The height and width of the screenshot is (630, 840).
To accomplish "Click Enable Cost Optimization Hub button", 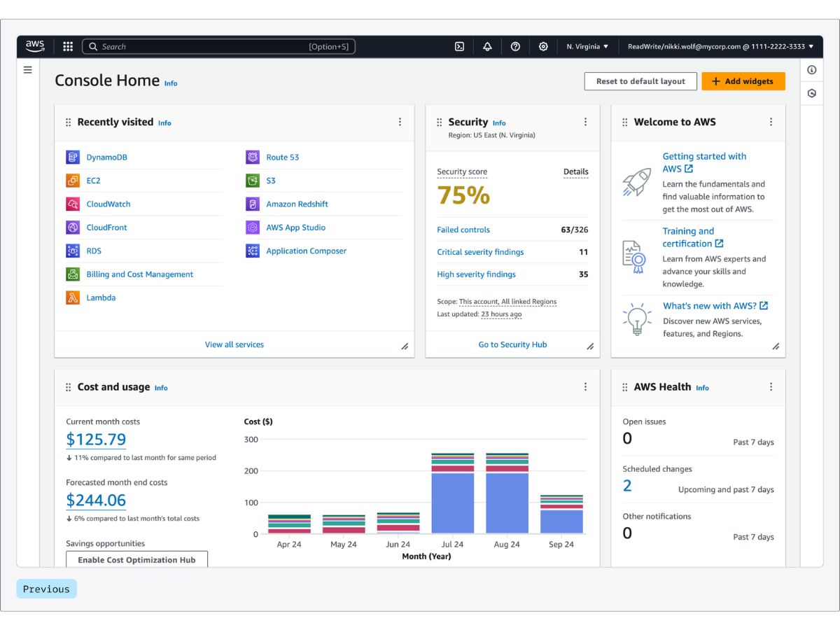I will click(x=136, y=559).
